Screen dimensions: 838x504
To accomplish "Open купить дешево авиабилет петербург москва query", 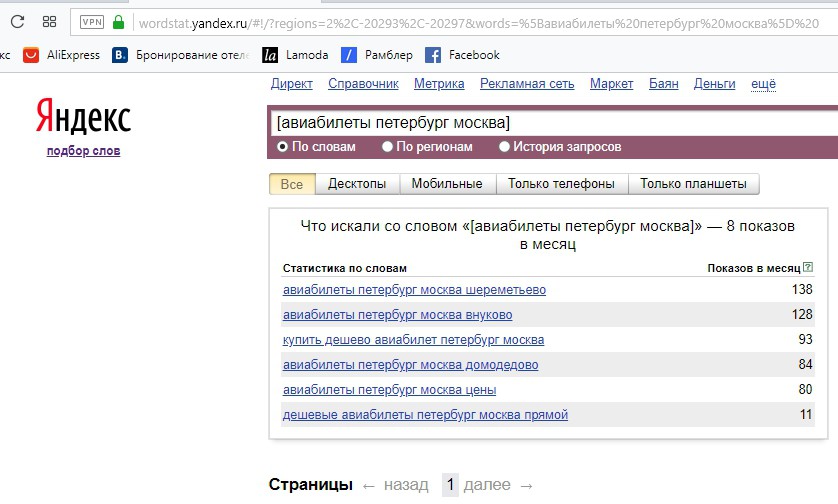I will pyautogui.click(x=413, y=340).
